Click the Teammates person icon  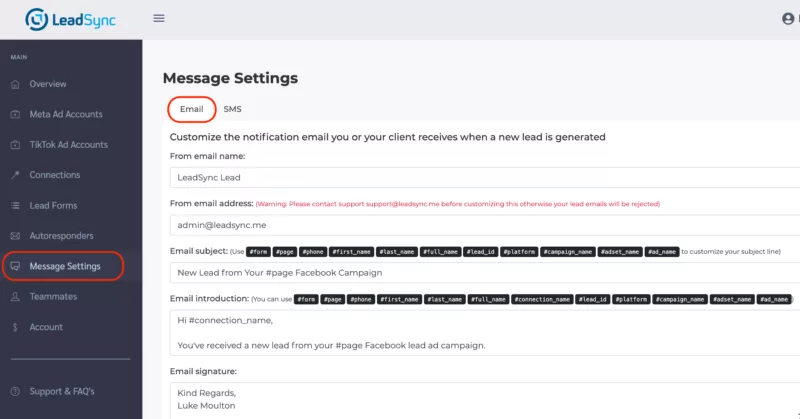click(x=15, y=297)
